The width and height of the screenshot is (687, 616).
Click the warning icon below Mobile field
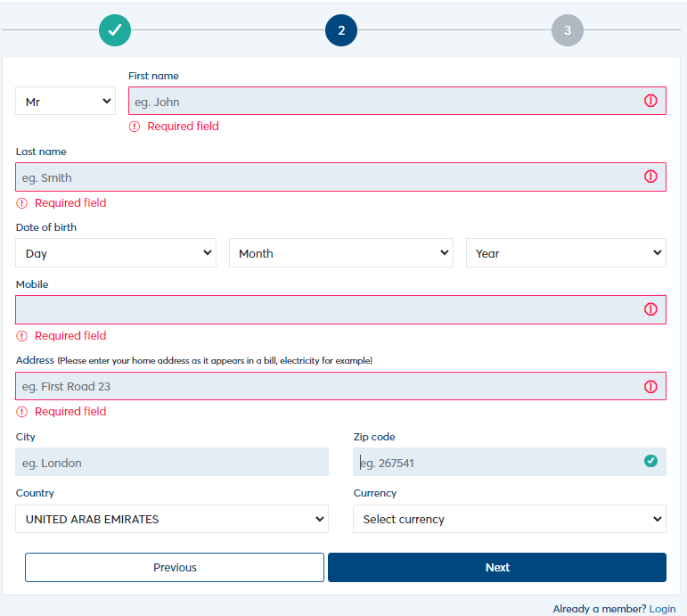pyautogui.click(x=22, y=336)
